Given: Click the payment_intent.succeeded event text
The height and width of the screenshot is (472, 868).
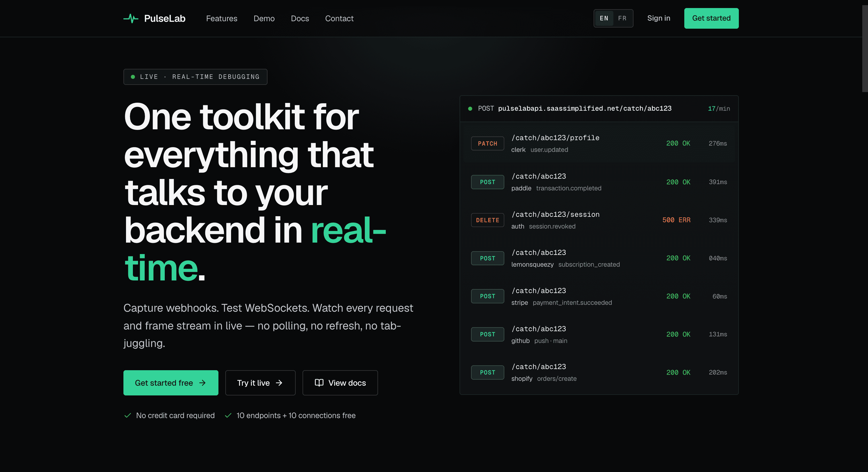Looking at the screenshot, I should (x=572, y=303).
